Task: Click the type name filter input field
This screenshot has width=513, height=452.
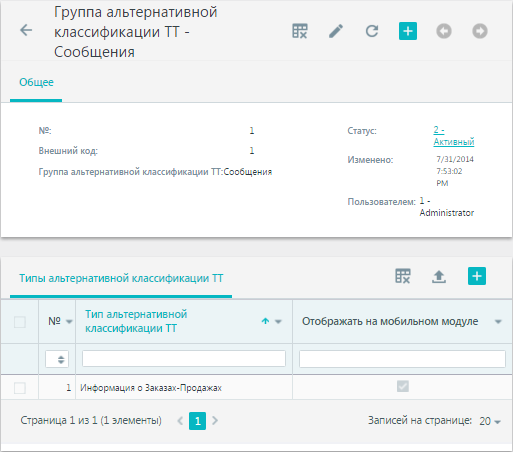Action: click(x=184, y=359)
